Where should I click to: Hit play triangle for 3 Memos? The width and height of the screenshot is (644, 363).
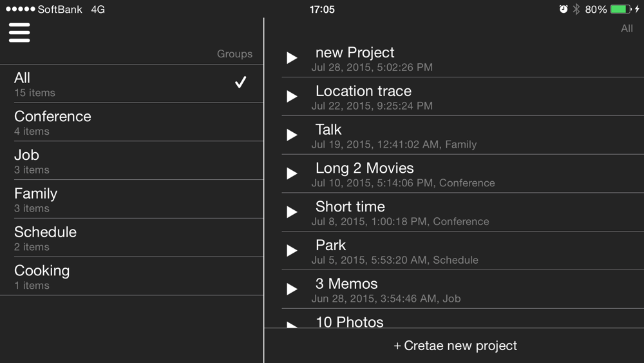292,289
